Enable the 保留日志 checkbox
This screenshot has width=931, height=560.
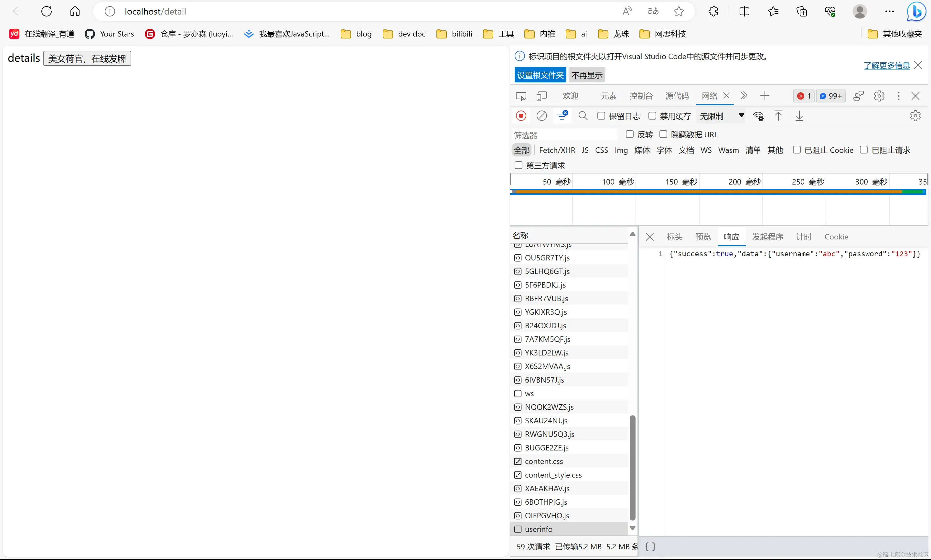coord(601,116)
